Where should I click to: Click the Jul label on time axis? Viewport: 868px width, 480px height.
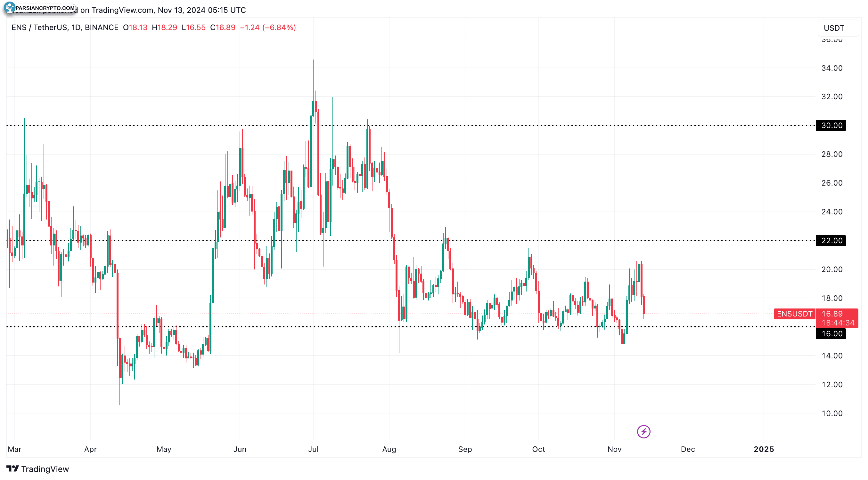point(313,449)
